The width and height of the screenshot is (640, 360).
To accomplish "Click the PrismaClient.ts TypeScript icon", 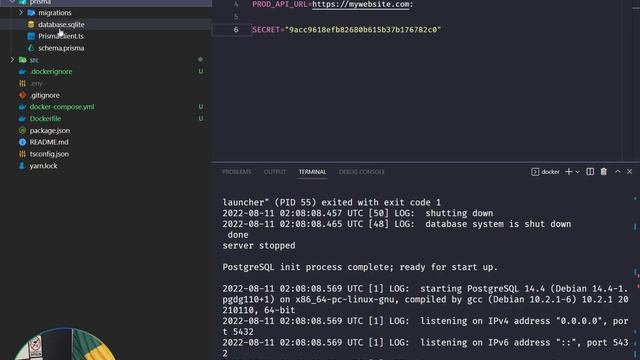I will pyautogui.click(x=31, y=36).
